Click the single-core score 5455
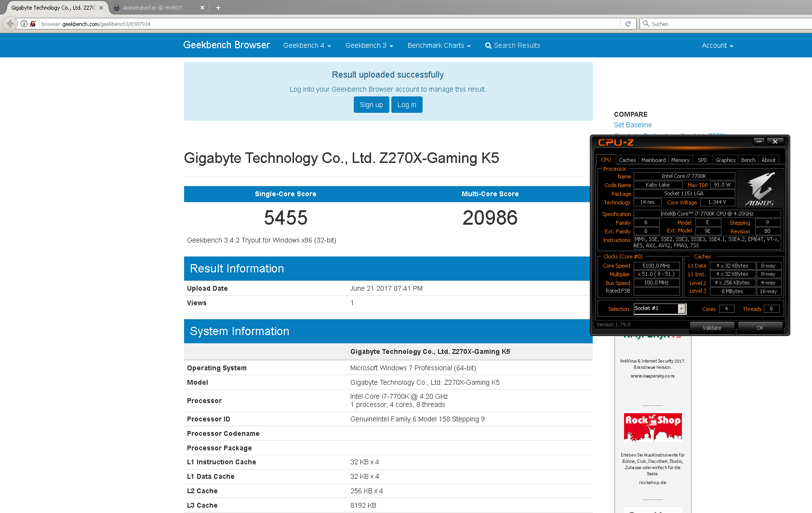Image resolution: width=812 pixels, height=513 pixels. [x=286, y=218]
